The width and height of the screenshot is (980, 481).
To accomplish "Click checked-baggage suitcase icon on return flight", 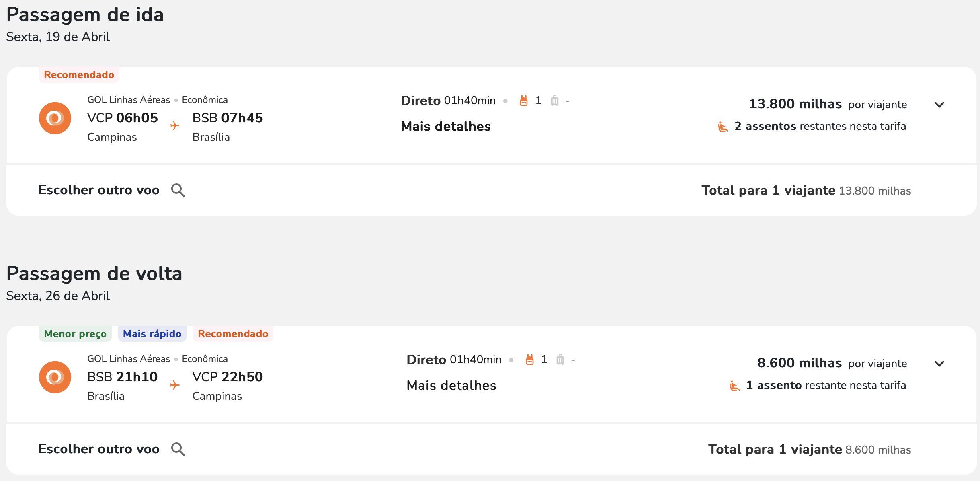I will pos(560,360).
